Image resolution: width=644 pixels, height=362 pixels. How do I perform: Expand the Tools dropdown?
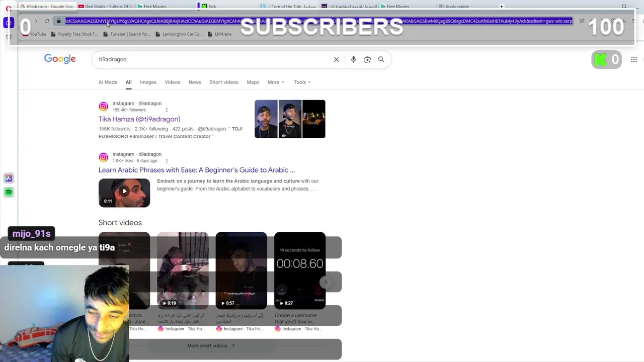pyautogui.click(x=302, y=82)
